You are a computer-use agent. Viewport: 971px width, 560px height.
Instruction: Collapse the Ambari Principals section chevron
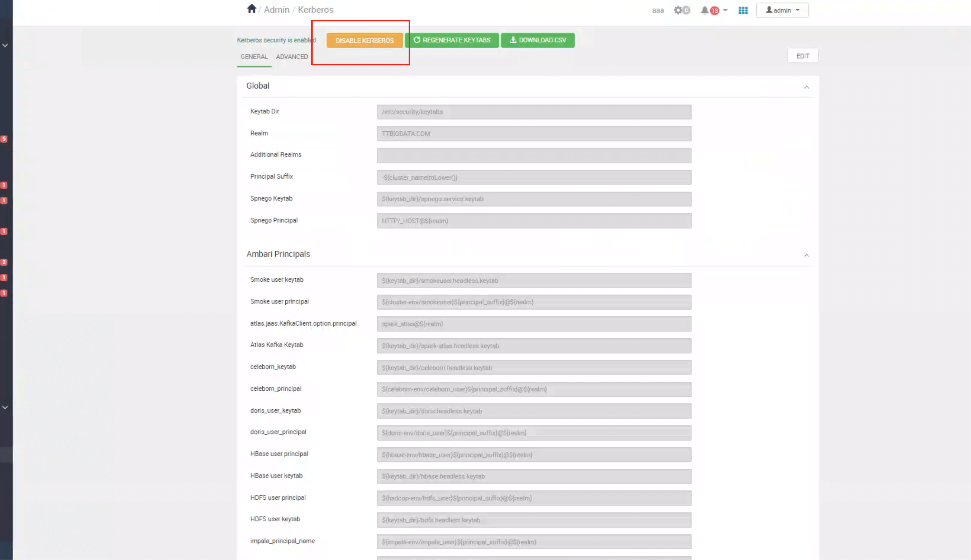click(x=807, y=256)
